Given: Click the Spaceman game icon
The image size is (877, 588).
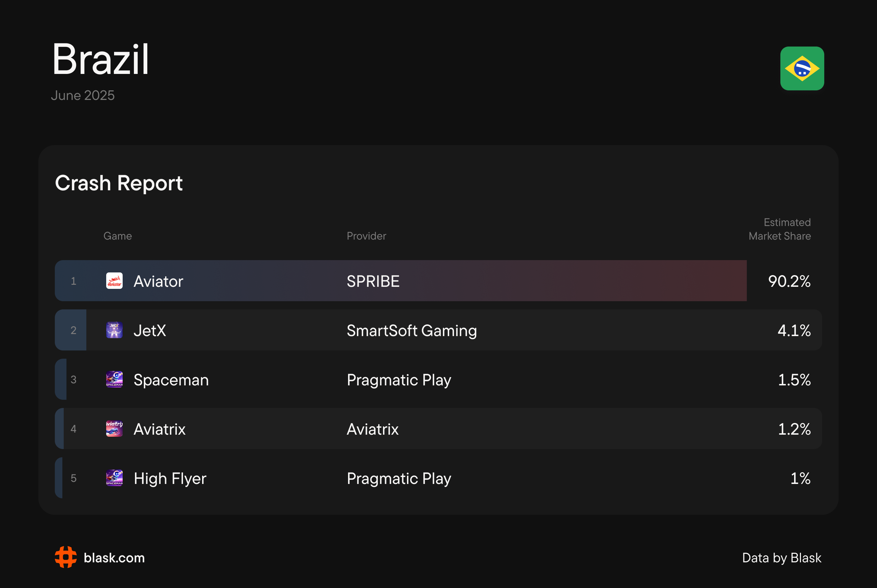Looking at the screenshot, I should [114, 380].
